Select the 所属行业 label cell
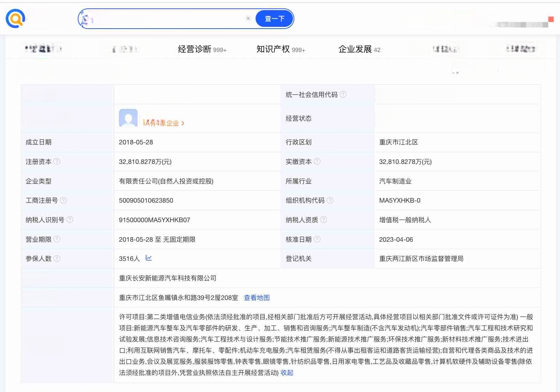This screenshot has width=560, height=392. [x=327, y=181]
